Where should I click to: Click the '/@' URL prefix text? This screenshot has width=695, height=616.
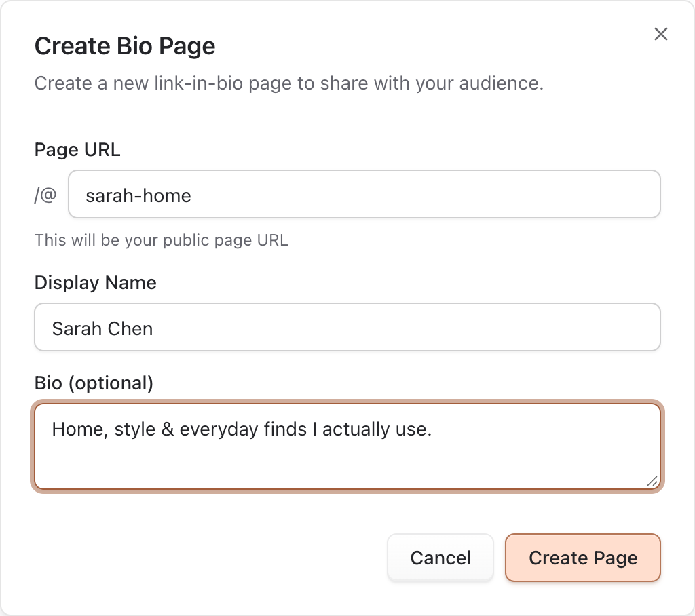[x=45, y=195]
